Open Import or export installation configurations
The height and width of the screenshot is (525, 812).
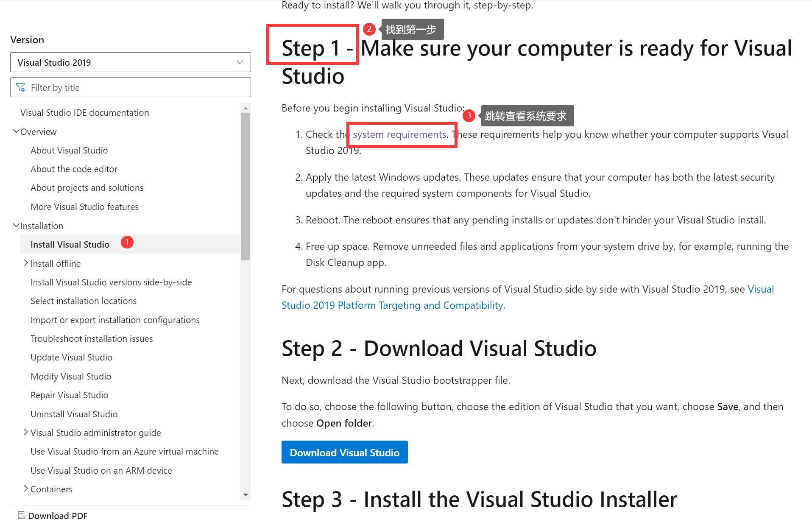[115, 320]
